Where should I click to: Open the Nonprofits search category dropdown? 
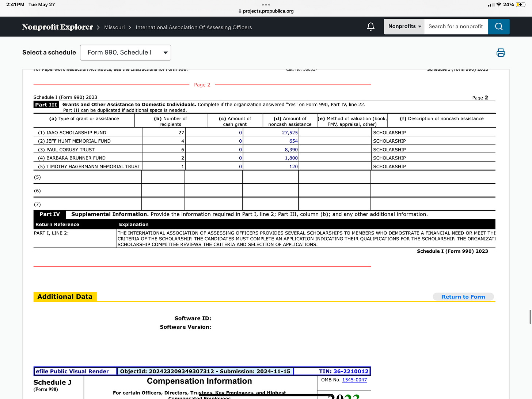(404, 27)
